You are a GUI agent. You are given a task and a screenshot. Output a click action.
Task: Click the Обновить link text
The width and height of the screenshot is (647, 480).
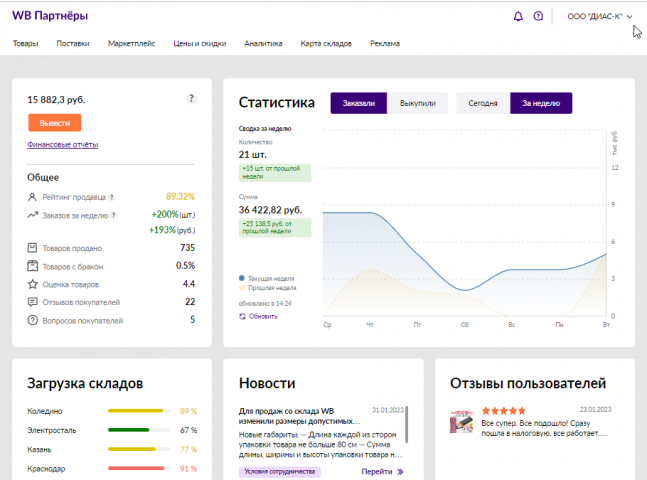click(263, 316)
